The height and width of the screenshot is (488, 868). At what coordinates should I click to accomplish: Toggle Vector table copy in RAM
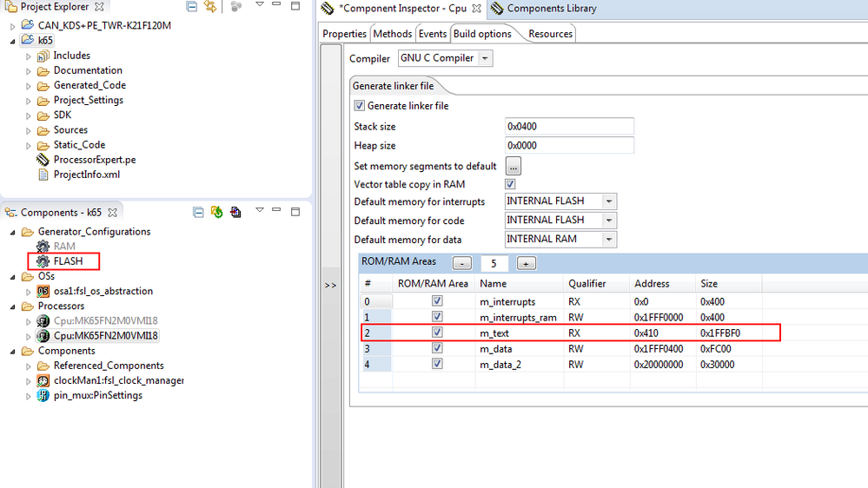tap(510, 184)
